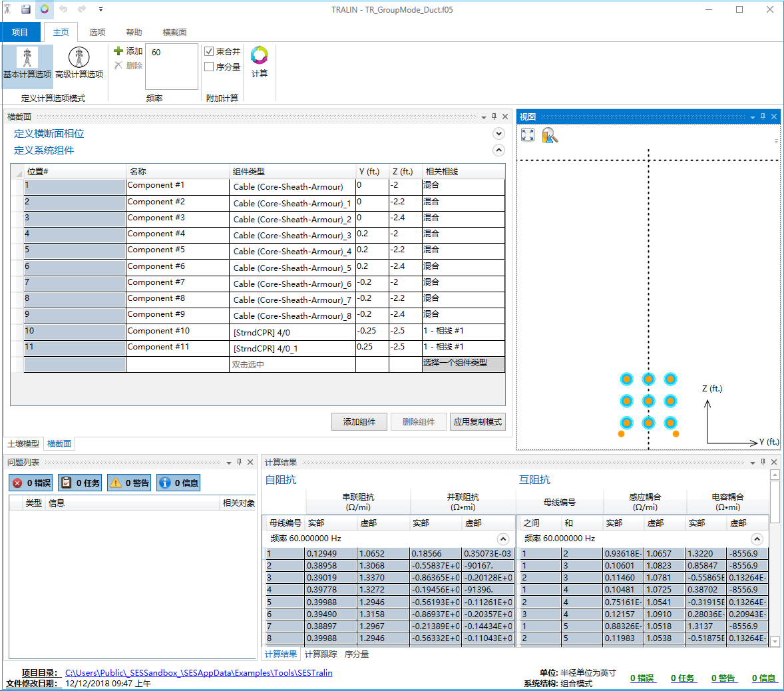Open 视图 panel options dropdown arrow
Image resolution: width=784 pixels, height=691 pixels.
753,118
